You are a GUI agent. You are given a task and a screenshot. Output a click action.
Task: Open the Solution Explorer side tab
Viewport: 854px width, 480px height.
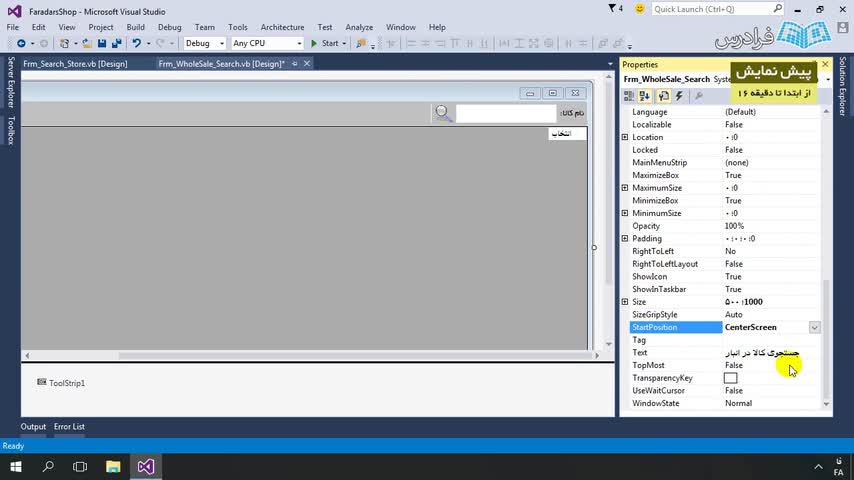843,86
